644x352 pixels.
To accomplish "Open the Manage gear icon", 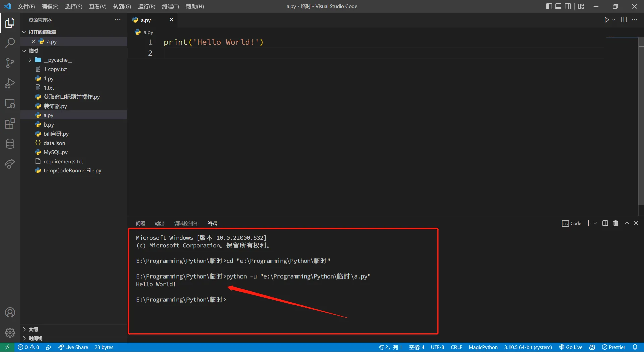I will (x=10, y=332).
